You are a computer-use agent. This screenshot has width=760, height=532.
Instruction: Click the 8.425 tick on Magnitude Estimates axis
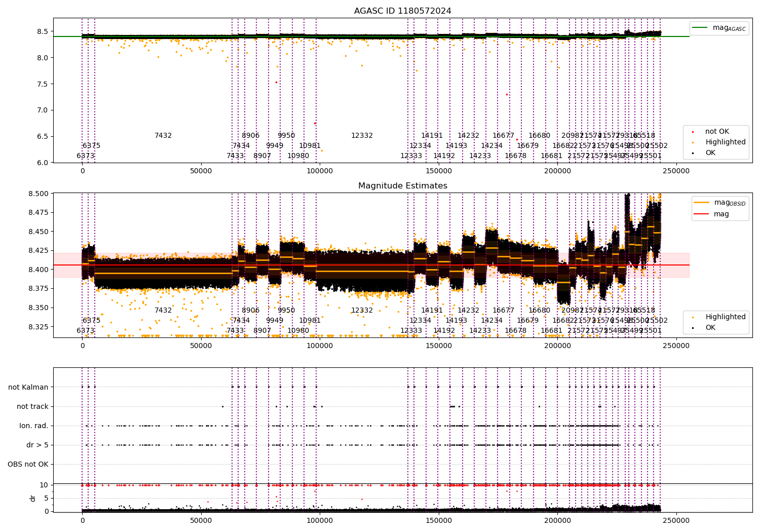click(x=39, y=251)
